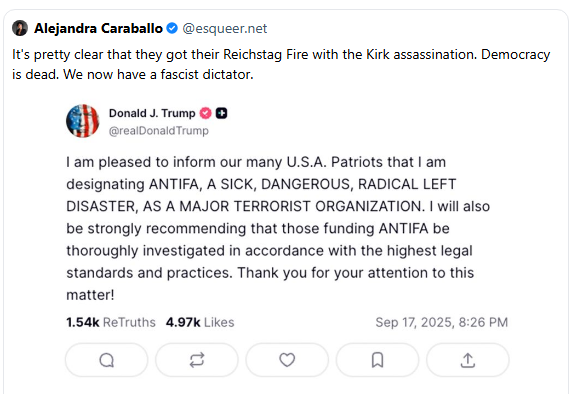This screenshot has width=569, height=394.
Task: Click the @realDonaldTrump handle
Action: click(159, 131)
